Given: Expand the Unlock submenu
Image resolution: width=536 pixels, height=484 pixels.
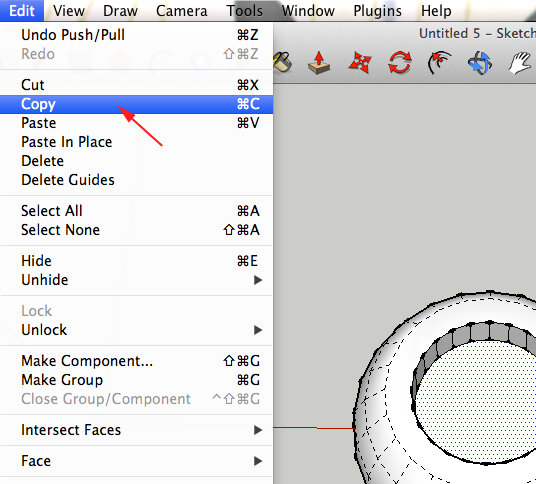Looking at the screenshot, I should [136, 330].
